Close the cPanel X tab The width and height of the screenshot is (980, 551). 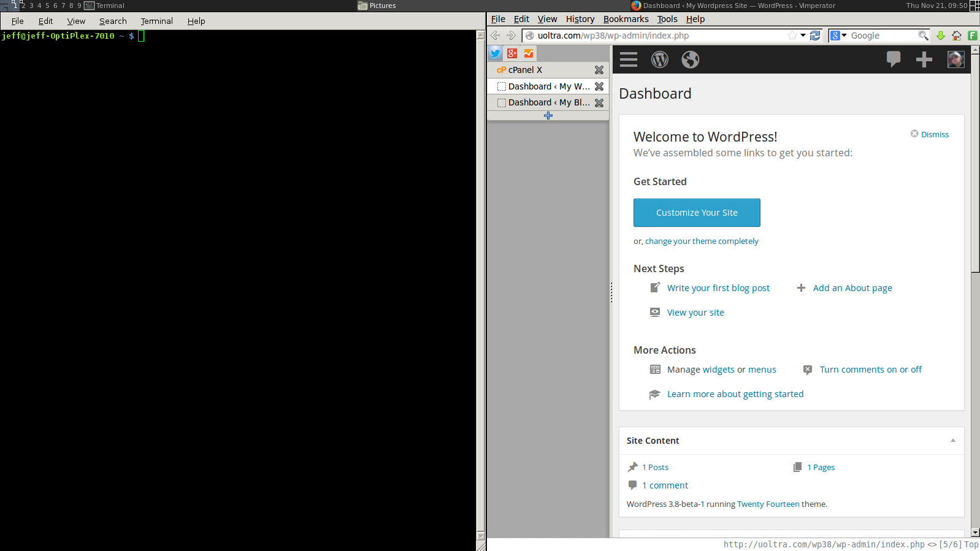pyautogui.click(x=599, y=70)
